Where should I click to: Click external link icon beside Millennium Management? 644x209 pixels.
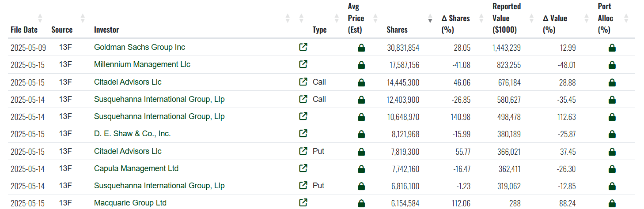303,64
